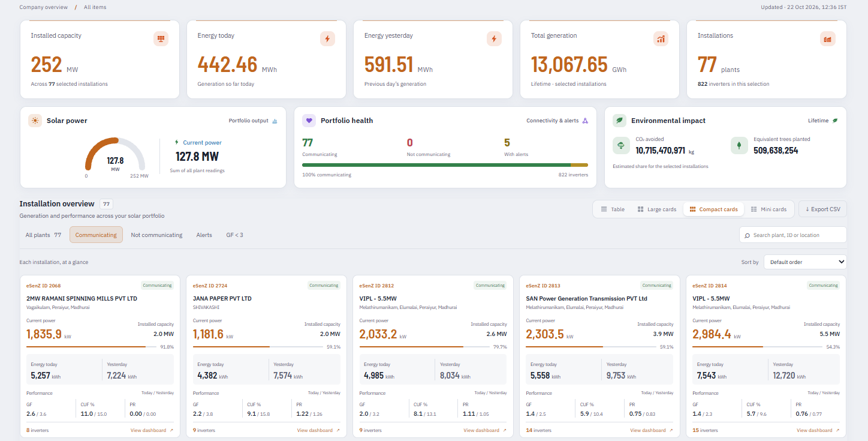Click the magnifier icon in search box

[x=747, y=235]
